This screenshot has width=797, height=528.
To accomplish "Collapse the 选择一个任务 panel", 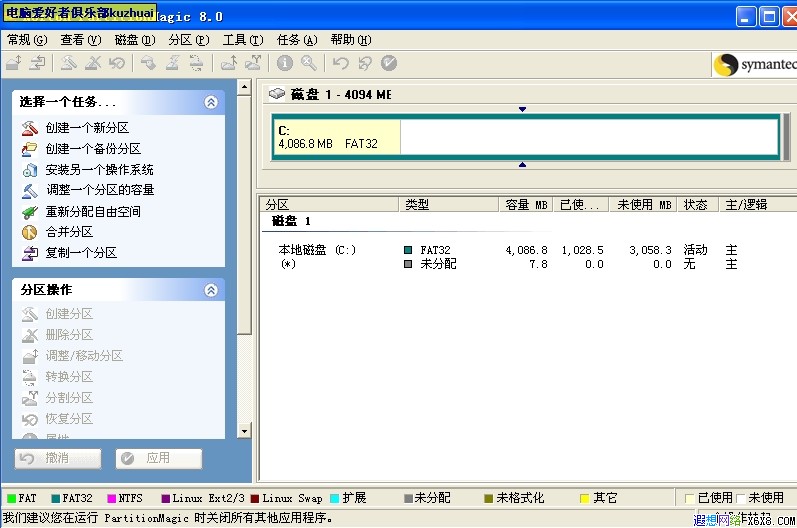I will coord(211,102).
